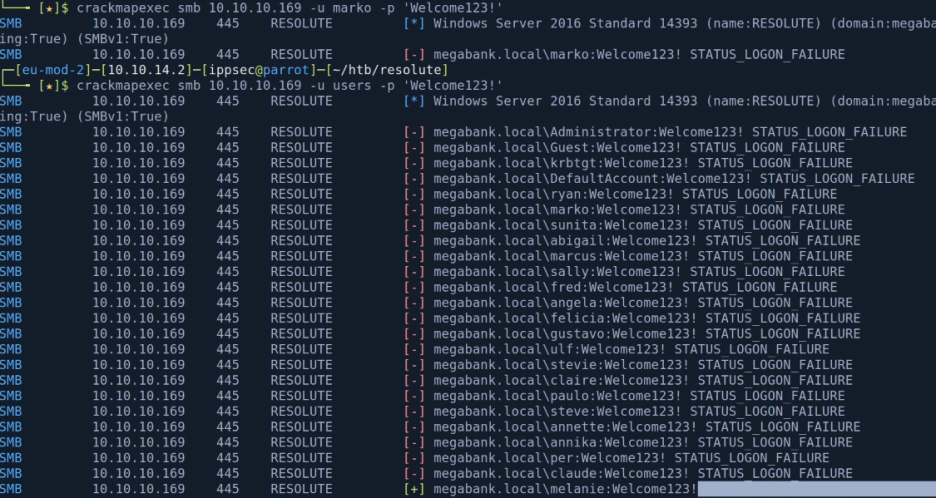
Task: Click RESOLUTE hostname on the melanie row
Action: (301, 489)
